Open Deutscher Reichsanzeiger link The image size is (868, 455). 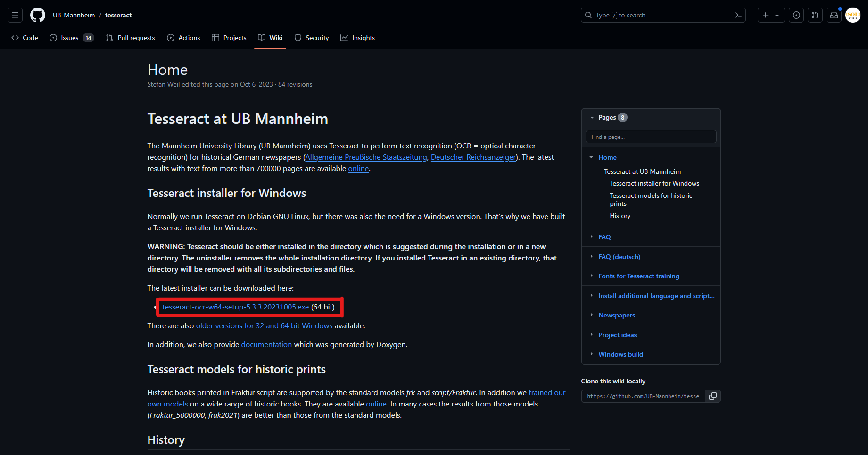(x=473, y=157)
